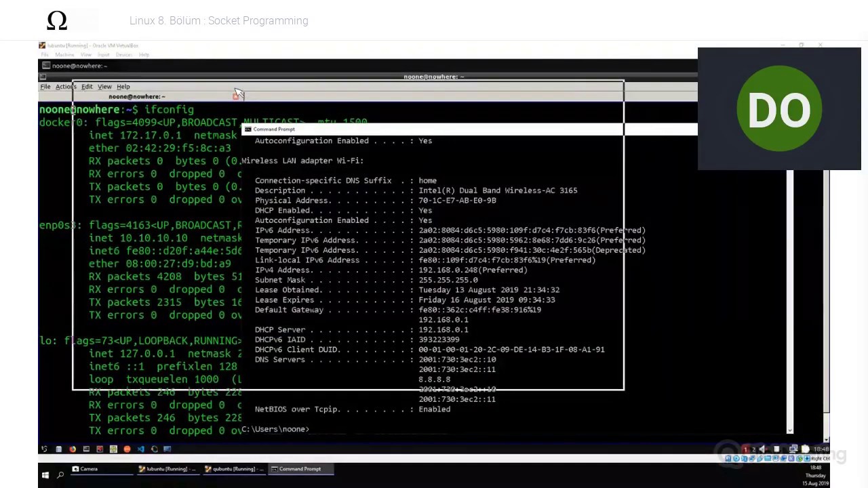Click the Windows taskbar clock showing 15 Aug 2019

pyautogui.click(x=816, y=475)
